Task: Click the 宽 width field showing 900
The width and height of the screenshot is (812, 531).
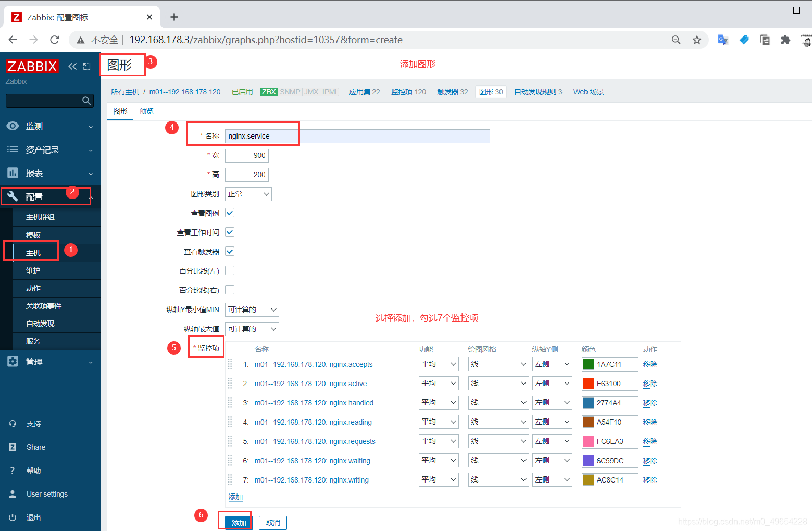Action: (247, 155)
